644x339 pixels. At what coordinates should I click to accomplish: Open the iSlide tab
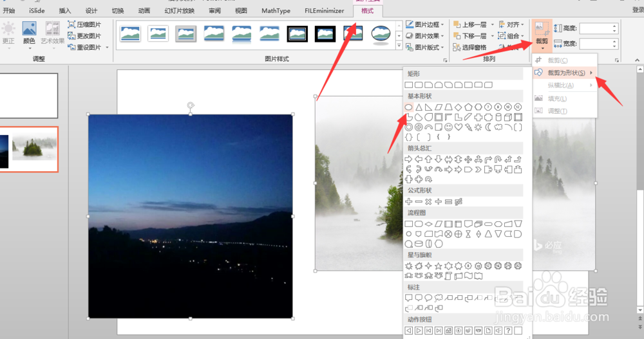click(x=37, y=11)
